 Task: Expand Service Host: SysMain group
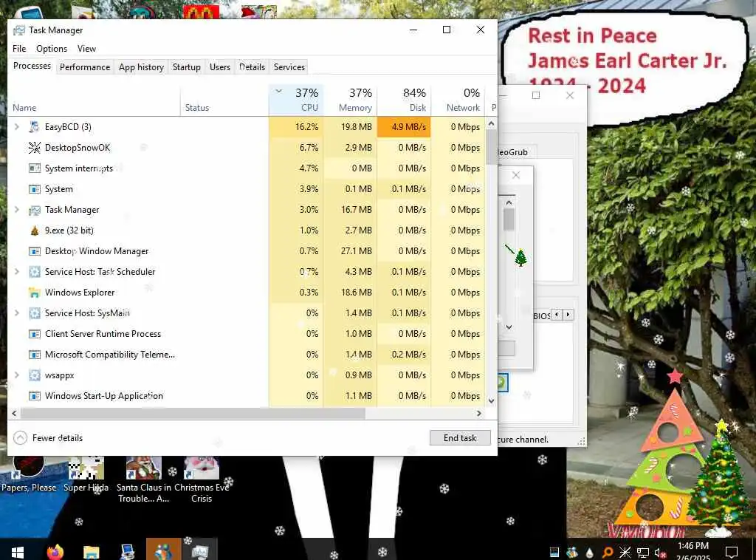(x=17, y=313)
